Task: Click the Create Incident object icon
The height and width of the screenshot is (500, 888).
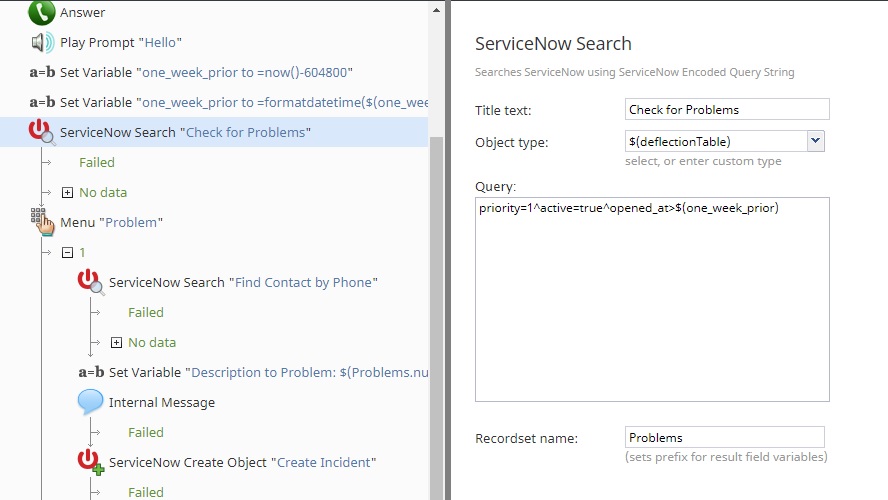Action: (91, 462)
